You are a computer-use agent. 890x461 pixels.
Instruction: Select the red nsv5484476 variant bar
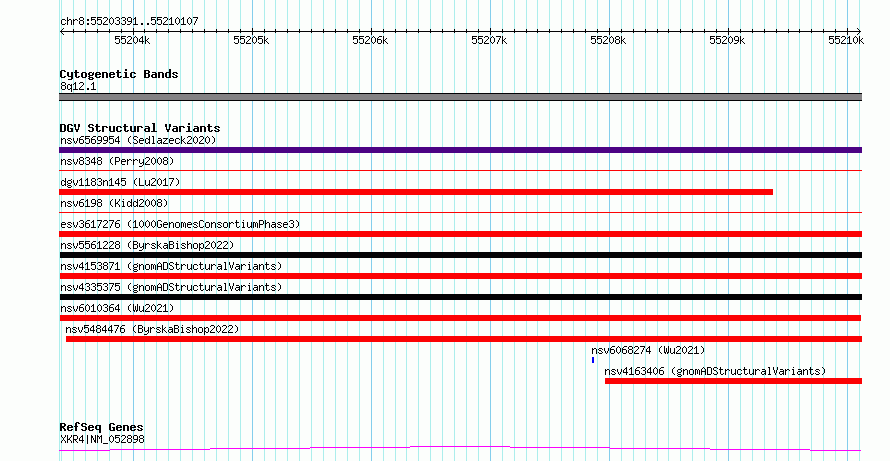point(464,339)
